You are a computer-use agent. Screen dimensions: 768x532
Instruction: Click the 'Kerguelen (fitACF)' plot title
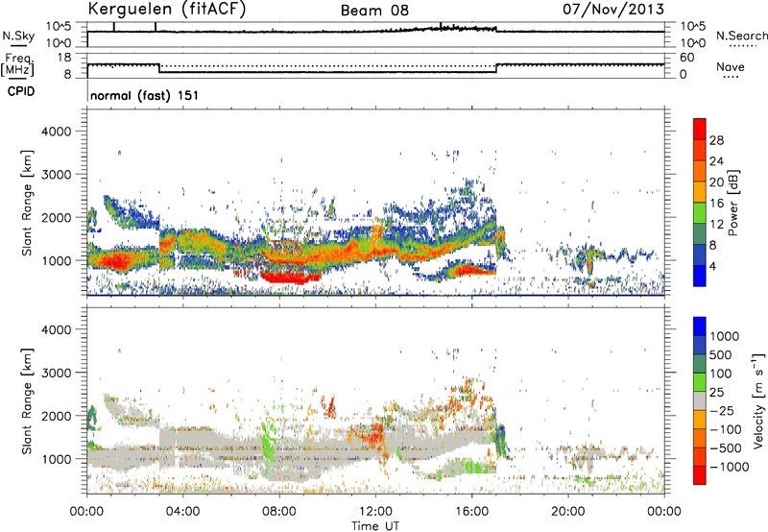point(166,10)
